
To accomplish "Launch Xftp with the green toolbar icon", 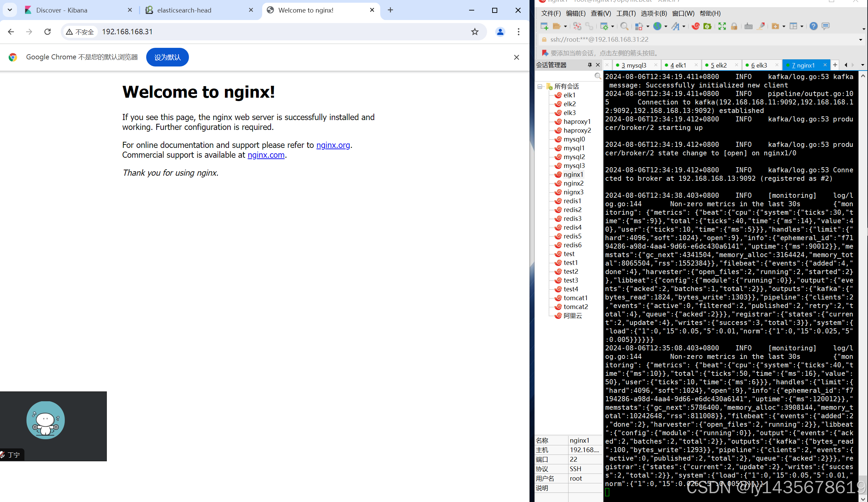I will [708, 26].
